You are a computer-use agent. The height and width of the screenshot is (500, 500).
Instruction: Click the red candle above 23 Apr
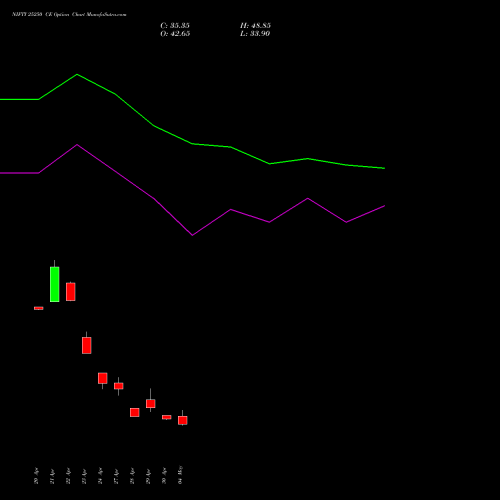[87, 345]
